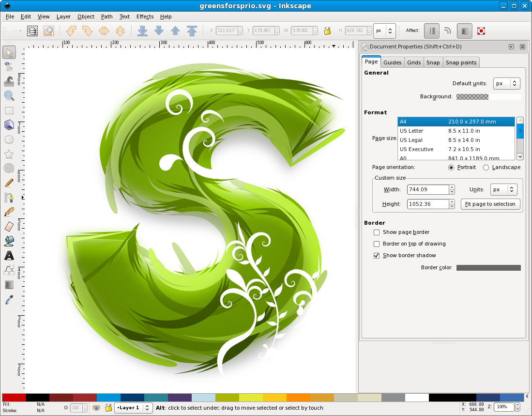Select the Calligraphy tool

9,212
